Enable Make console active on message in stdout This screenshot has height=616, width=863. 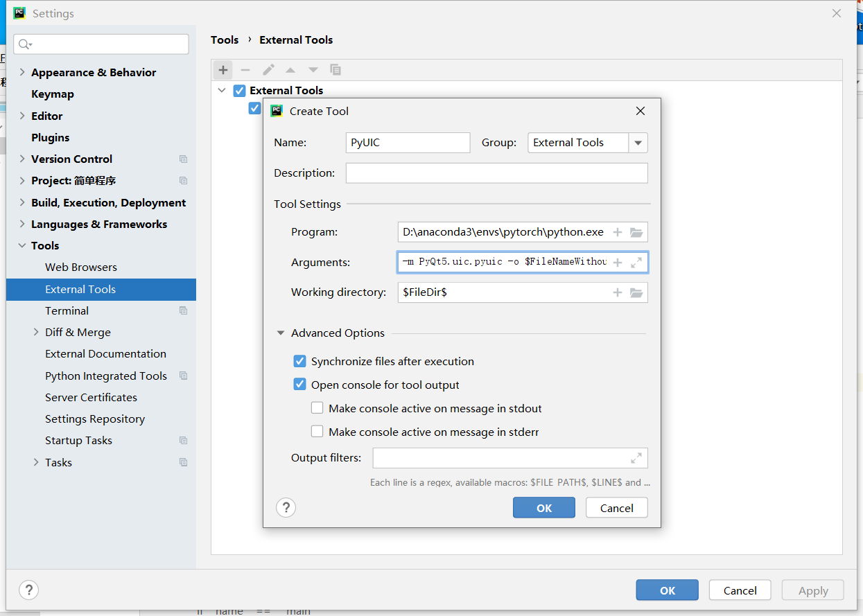point(317,407)
